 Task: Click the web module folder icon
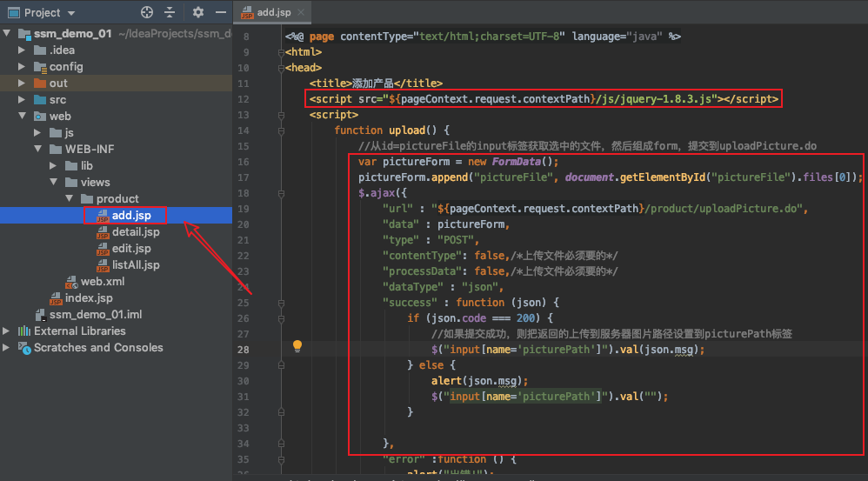(x=40, y=117)
